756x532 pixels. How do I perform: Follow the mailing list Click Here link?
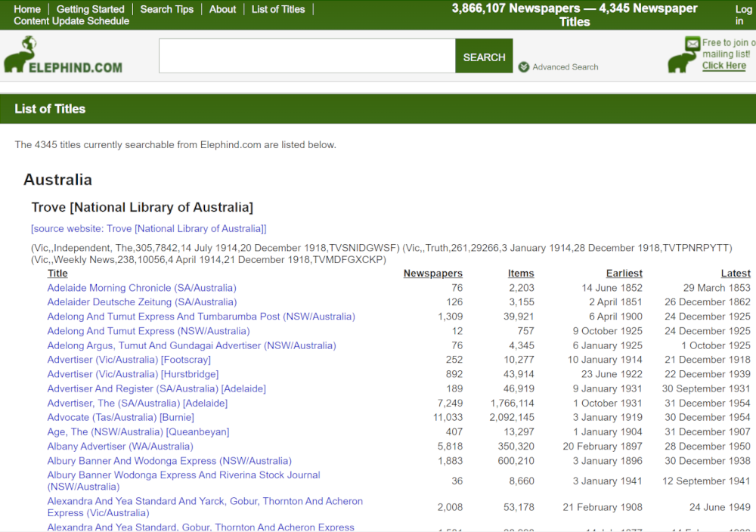pyautogui.click(x=723, y=66)
